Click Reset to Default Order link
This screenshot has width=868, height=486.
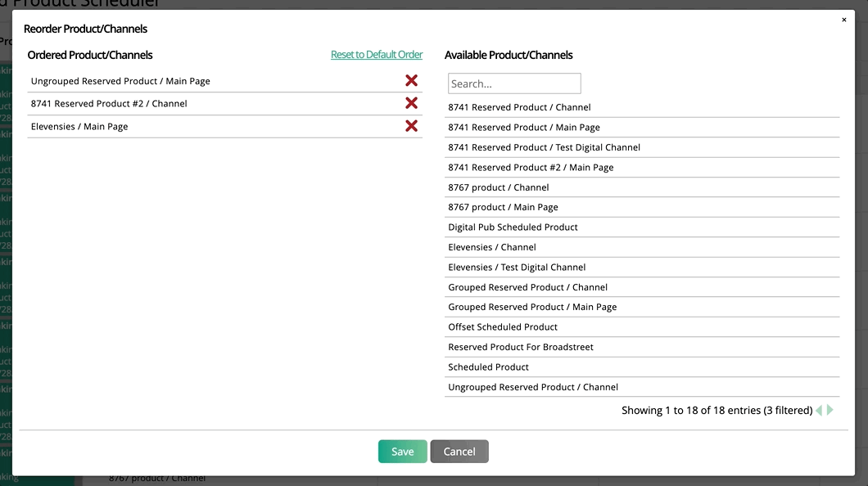(377, 55)
